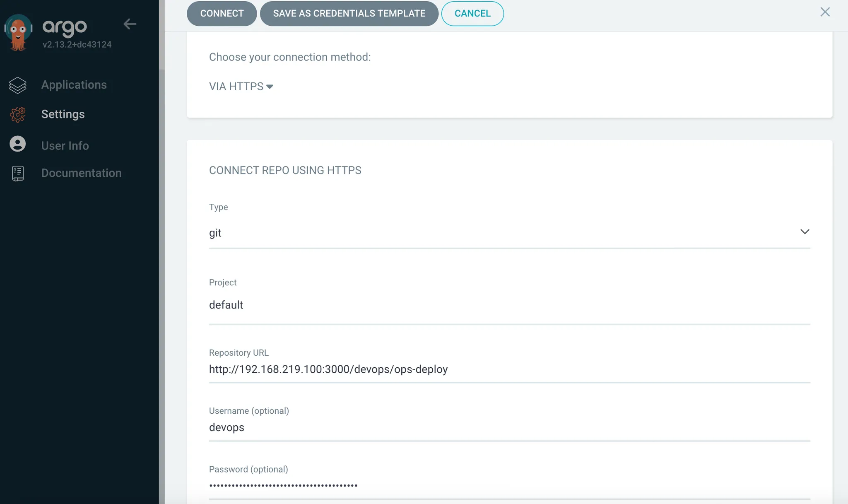848x504 pixels.
Task: Click the Documentation book icon
Action: [17, 174]
